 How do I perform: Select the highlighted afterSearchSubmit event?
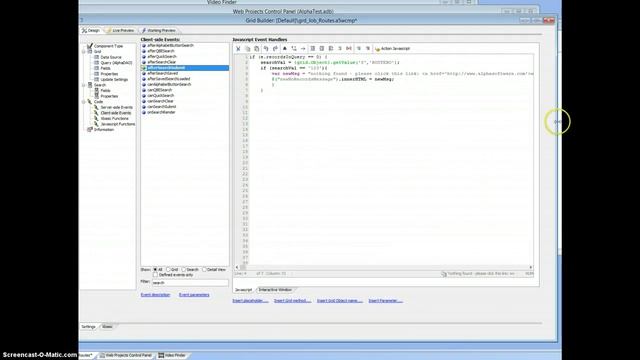pos(185,68)
